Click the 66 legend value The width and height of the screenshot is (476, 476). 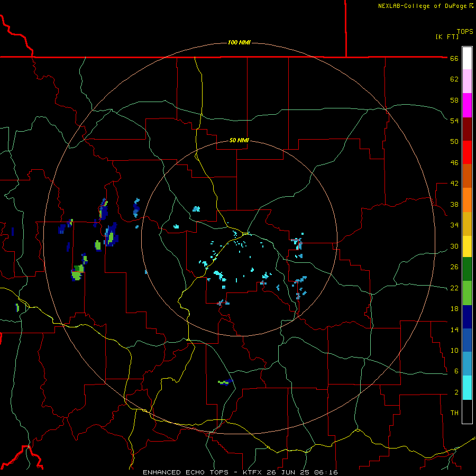tap(454, 59)
